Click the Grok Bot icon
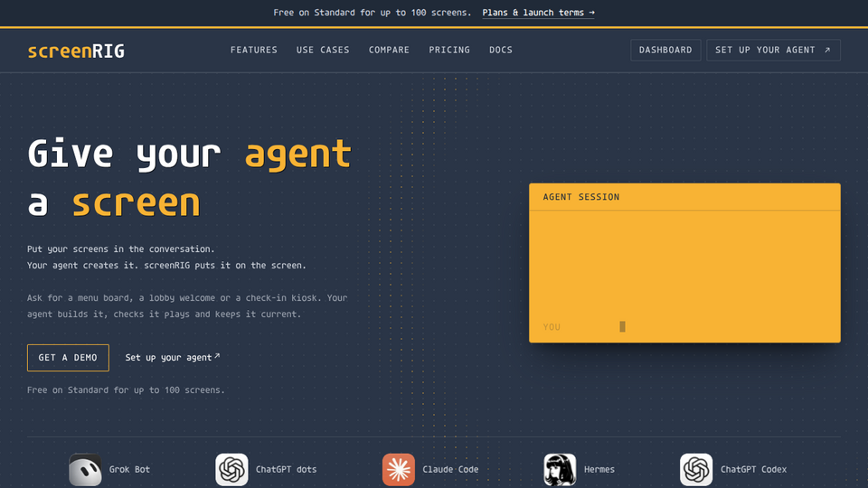This screenshot has height=488, width=868. (85, 470)
